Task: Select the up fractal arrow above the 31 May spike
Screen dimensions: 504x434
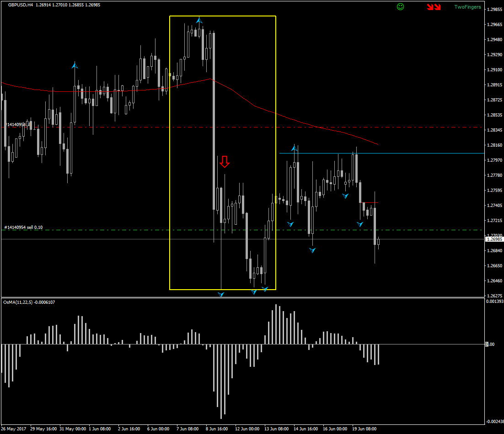Action: pos(75,65)
